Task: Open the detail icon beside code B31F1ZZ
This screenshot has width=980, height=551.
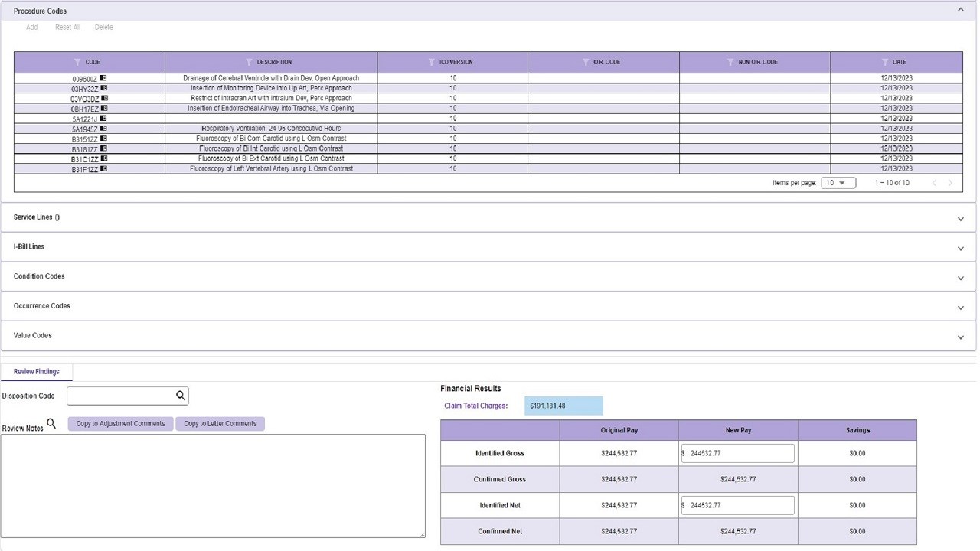Action: pos(103,169)
